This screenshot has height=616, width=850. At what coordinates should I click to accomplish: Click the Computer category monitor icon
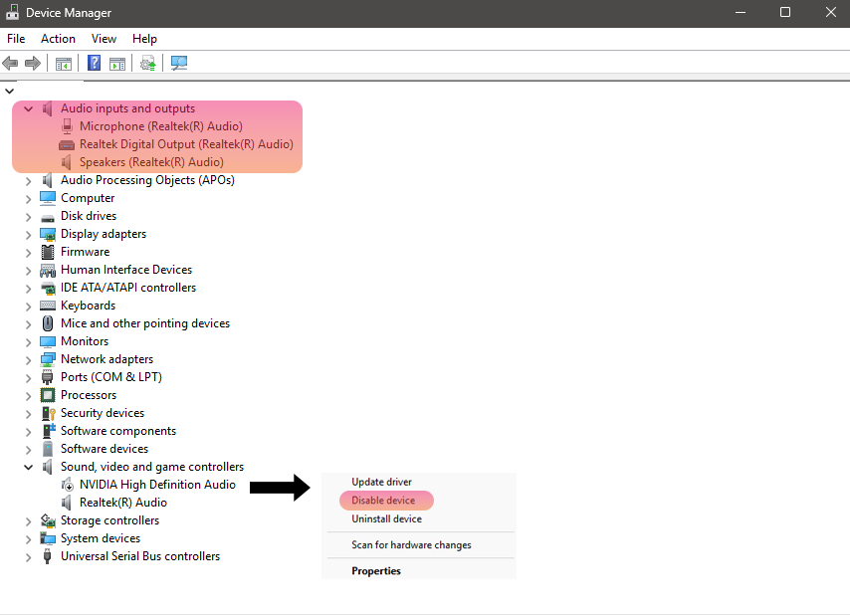pos(48,198)
